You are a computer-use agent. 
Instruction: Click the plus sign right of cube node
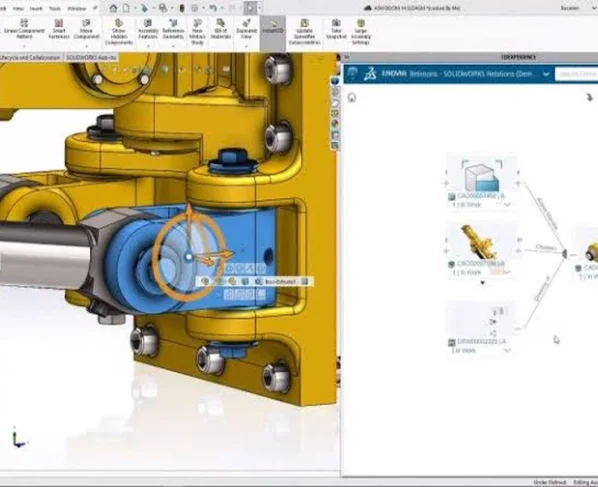click(x=518, y=183)
